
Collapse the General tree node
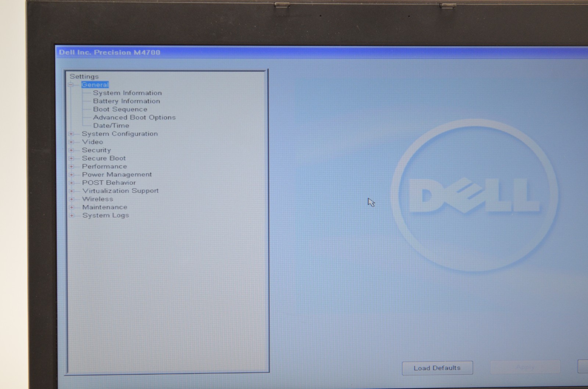click(x=71, y=85)
